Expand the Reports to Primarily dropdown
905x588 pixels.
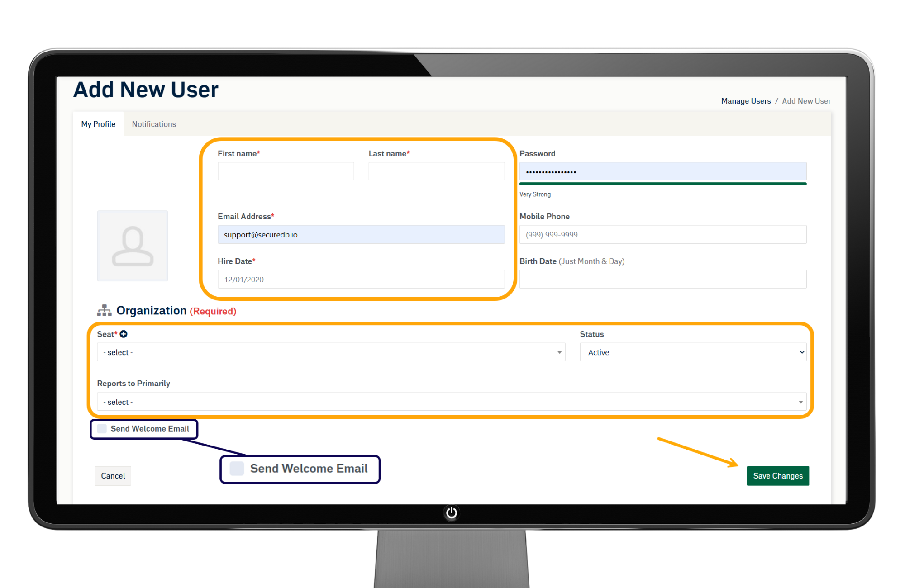tap(451, 402)
